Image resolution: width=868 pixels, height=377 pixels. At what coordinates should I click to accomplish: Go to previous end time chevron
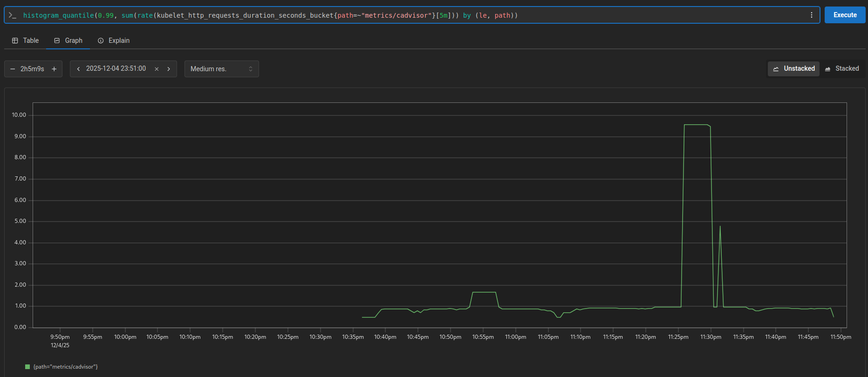tap(78, 69)
